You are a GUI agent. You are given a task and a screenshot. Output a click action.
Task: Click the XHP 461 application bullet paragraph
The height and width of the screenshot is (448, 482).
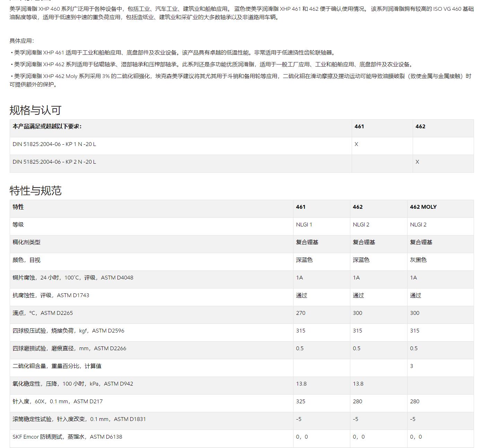coord(173,53)
